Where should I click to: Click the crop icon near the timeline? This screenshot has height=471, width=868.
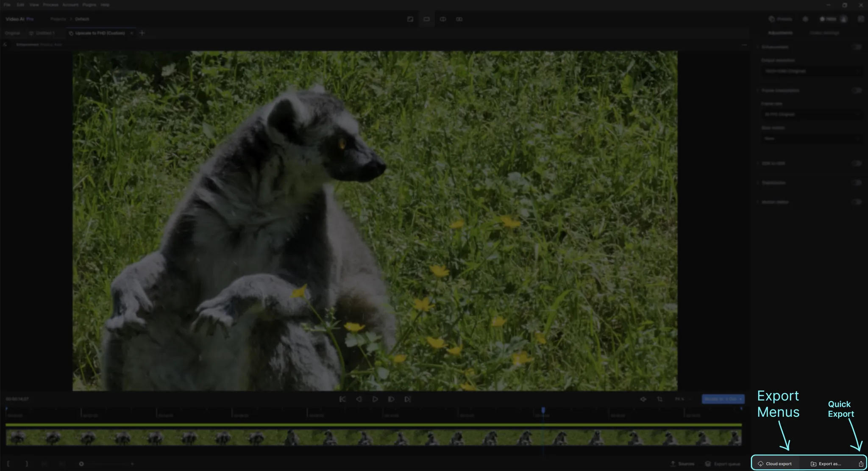[x=659, y=399]
